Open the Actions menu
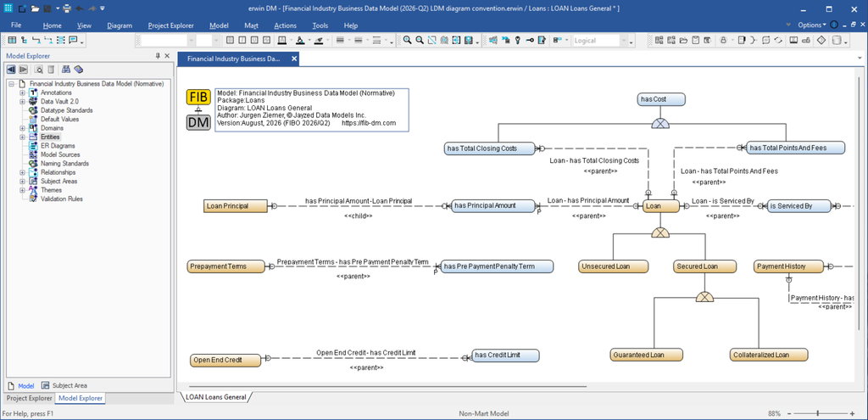 (285, 25)
